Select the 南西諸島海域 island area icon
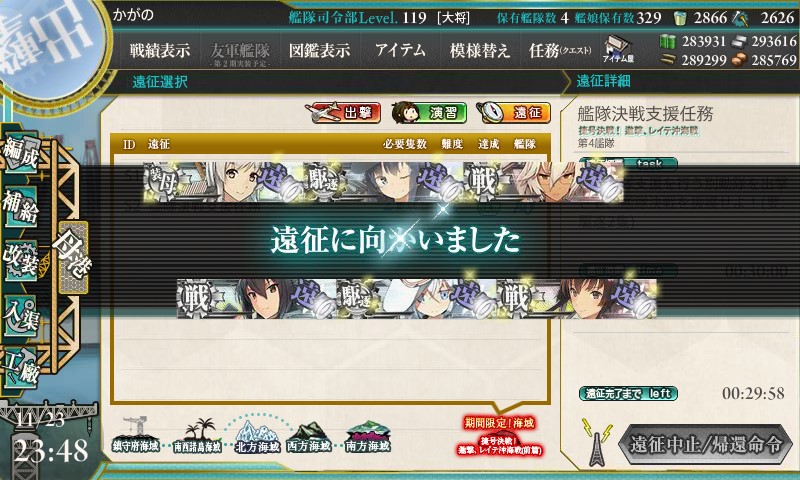The image size is (800, 480). pos(197,436)
